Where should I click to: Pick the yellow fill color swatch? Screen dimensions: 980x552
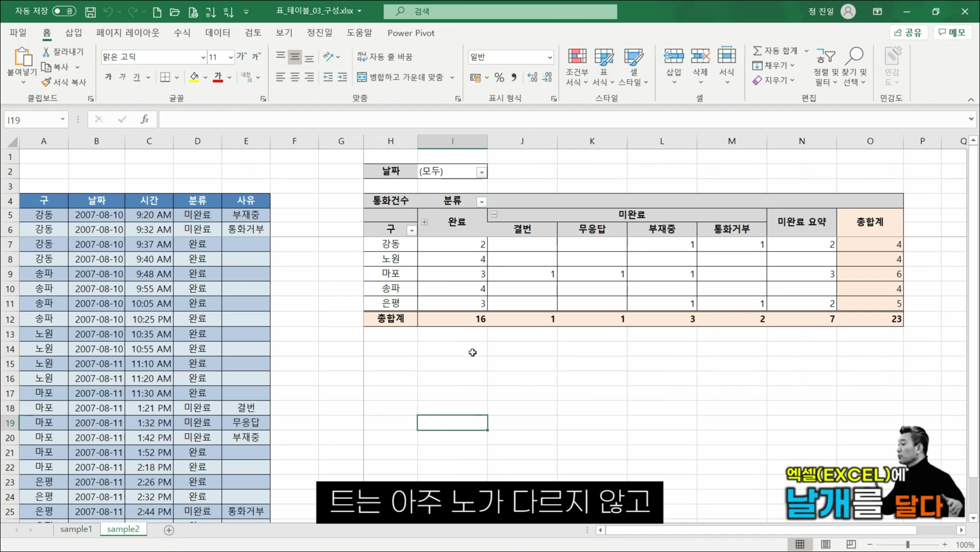click(193, 81)
